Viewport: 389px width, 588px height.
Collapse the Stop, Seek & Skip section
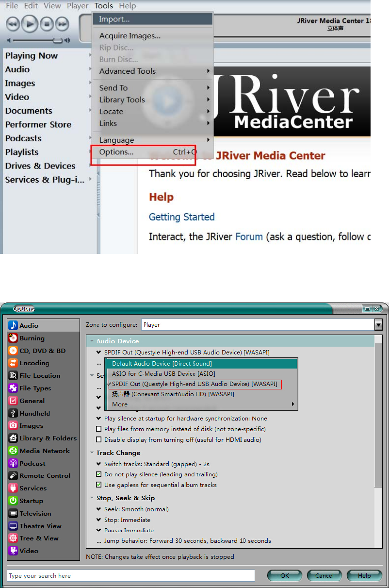pyautogui.click(x=92, y=498)
